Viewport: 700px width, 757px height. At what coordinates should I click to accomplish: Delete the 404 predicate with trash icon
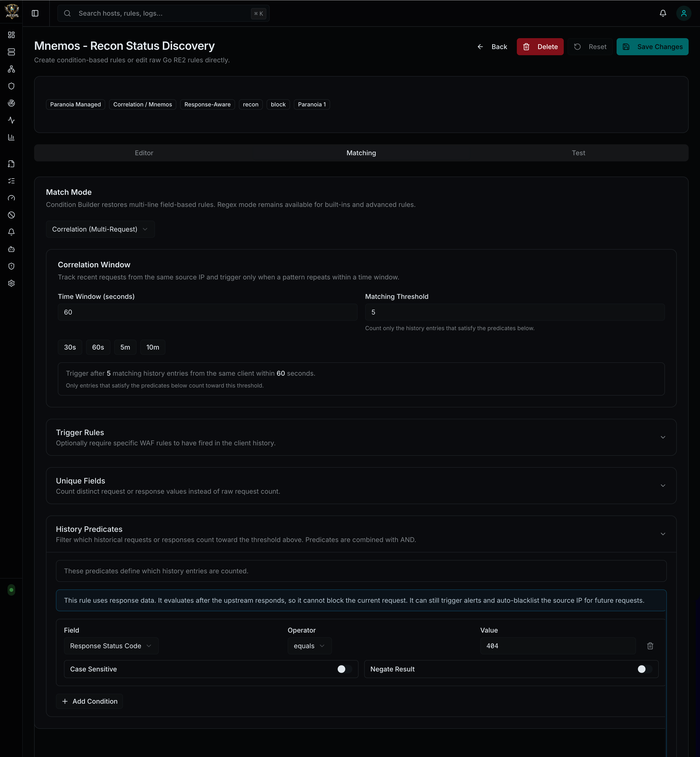[650, 646]
